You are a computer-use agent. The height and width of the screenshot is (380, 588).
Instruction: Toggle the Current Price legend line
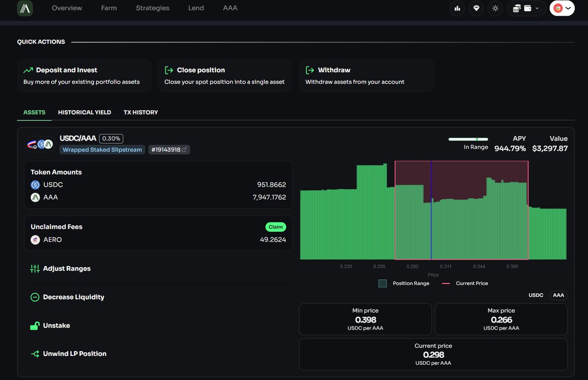446,284
